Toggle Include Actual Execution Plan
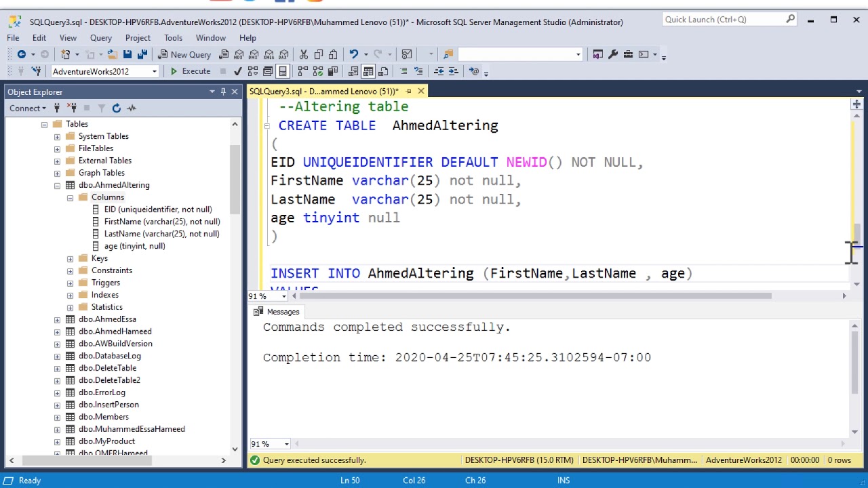The height and width of the screenshot is (488, 868). [303, 71]
